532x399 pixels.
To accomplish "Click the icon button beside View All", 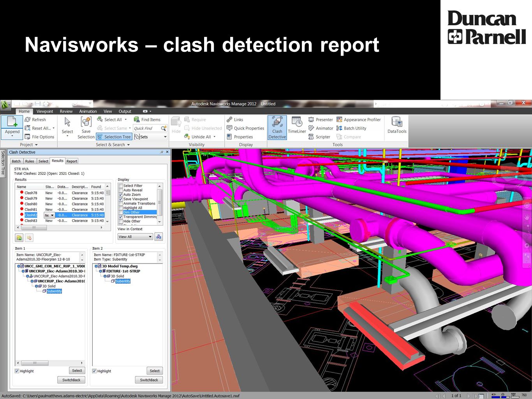I will [x=159, y=237].
